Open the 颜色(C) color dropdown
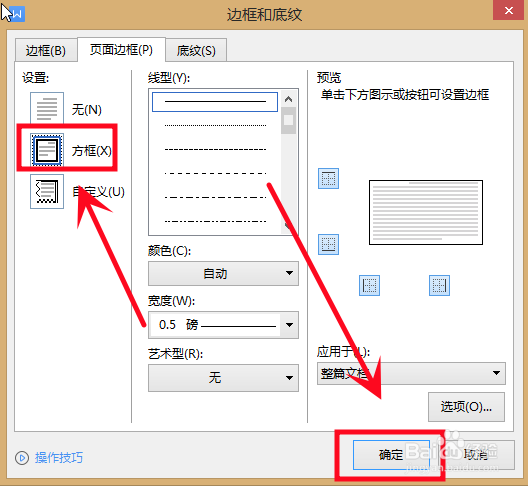Image resolution: width=528 pixels, height=486 pixels. [223, 273]
